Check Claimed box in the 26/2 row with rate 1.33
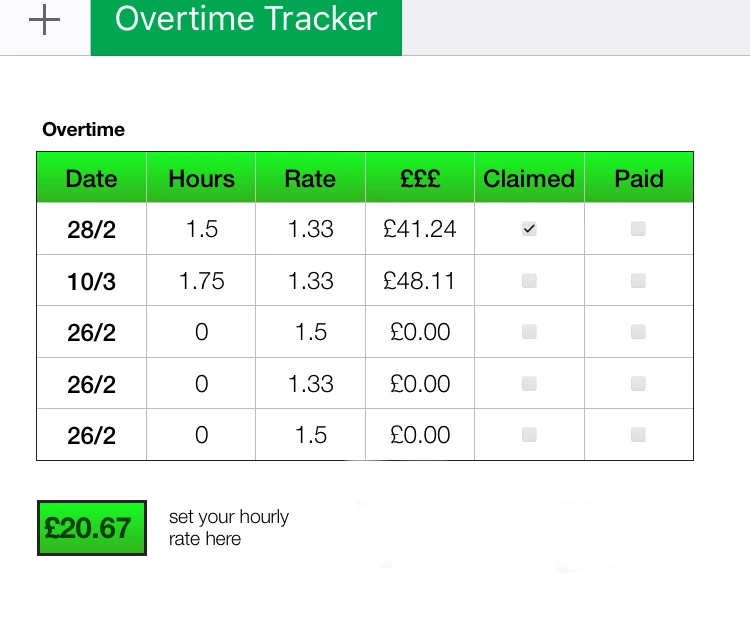This screenshot has height=628, width=750. [x=529, y=384]
